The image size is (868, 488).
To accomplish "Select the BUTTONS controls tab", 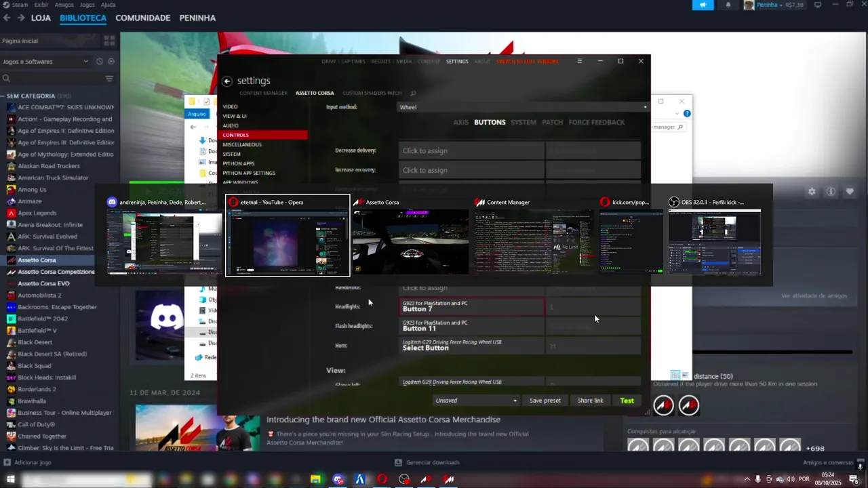I will [x=490, y=122].
